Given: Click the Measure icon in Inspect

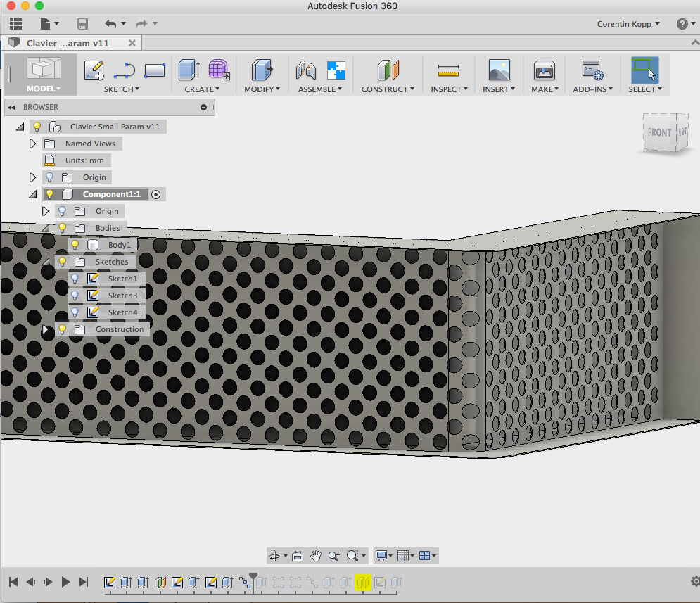Looking at the screenshot, I should (x=447, y=70).
